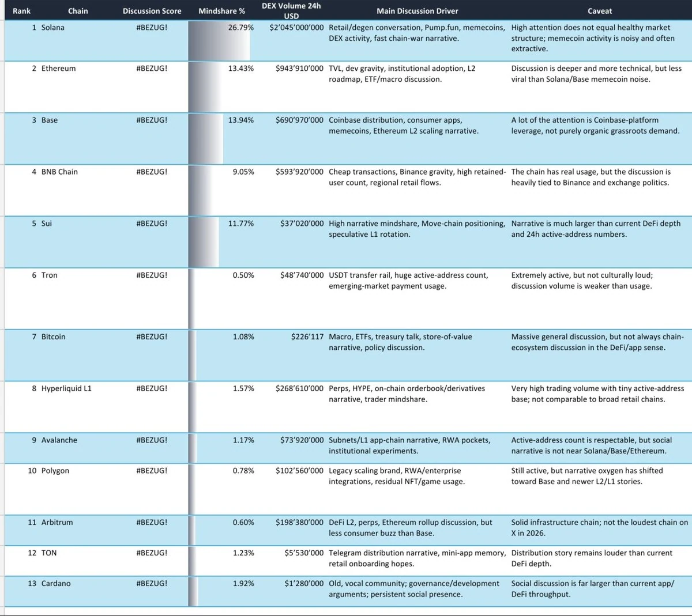Click the $1'280'000 volume cell
Viewport: 692px width, 616px height.
pos(304,584)
